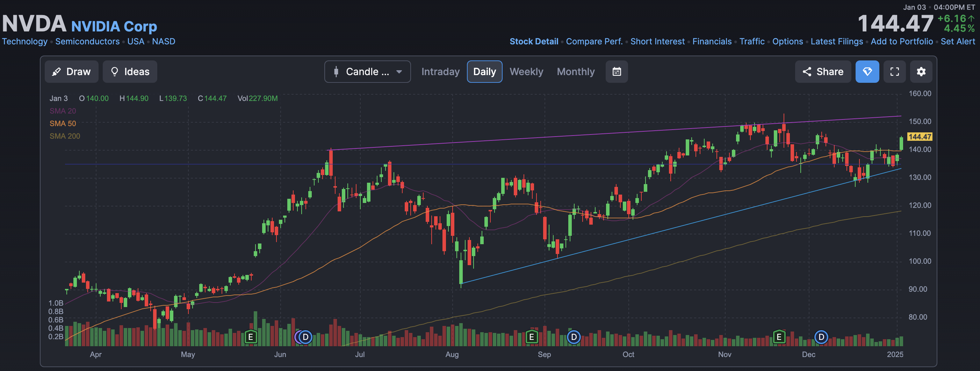
Task: Click the dividend D marker in June
Action: [305, 337]
